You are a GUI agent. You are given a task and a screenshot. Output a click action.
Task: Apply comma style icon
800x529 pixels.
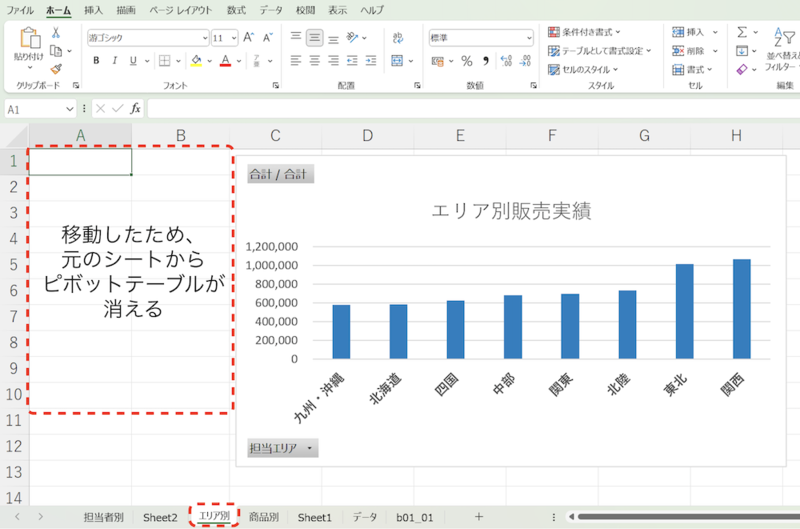click(x=486, y=61)
